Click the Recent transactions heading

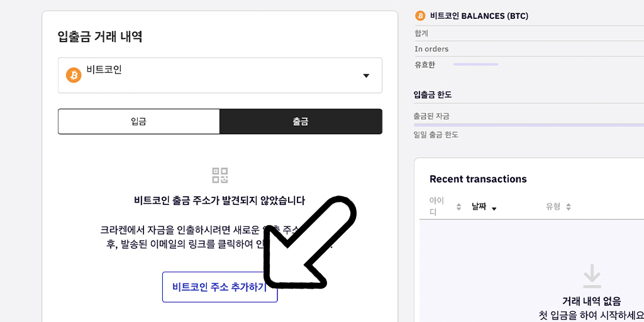point(478,179)
